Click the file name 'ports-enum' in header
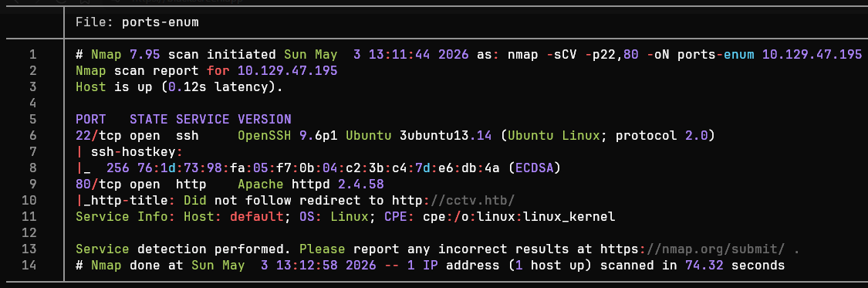 coord(160,22)
